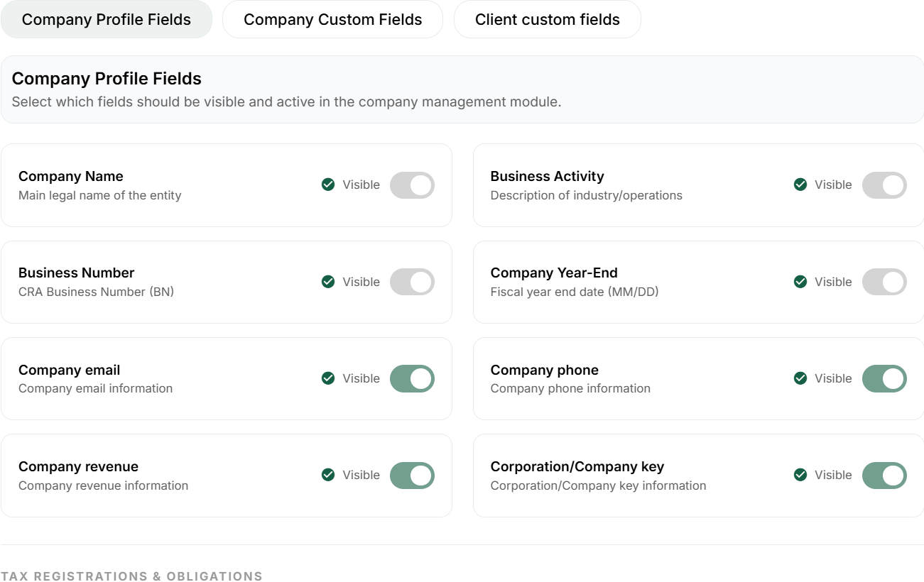Click the 'Visible' label in Company revenue card
924x582 pixels.
pyautogui.click(x=362, y=475)
